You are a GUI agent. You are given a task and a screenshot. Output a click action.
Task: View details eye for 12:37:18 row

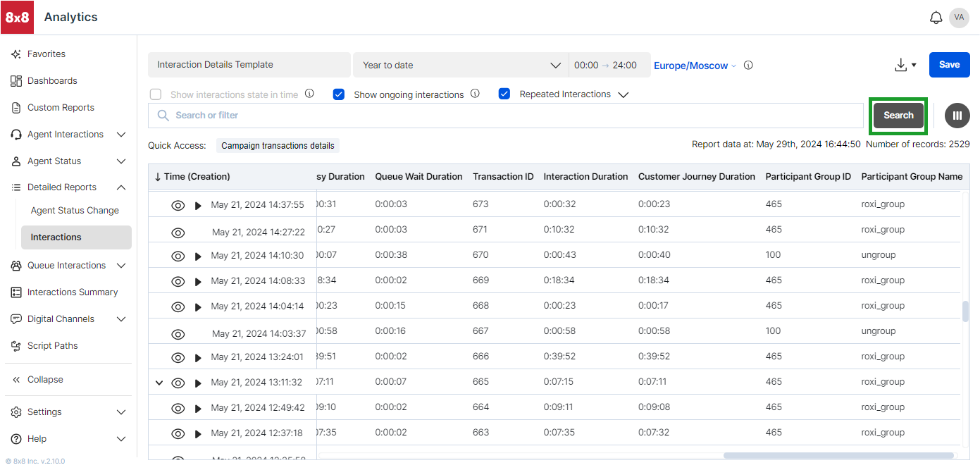tap(178, 433)
